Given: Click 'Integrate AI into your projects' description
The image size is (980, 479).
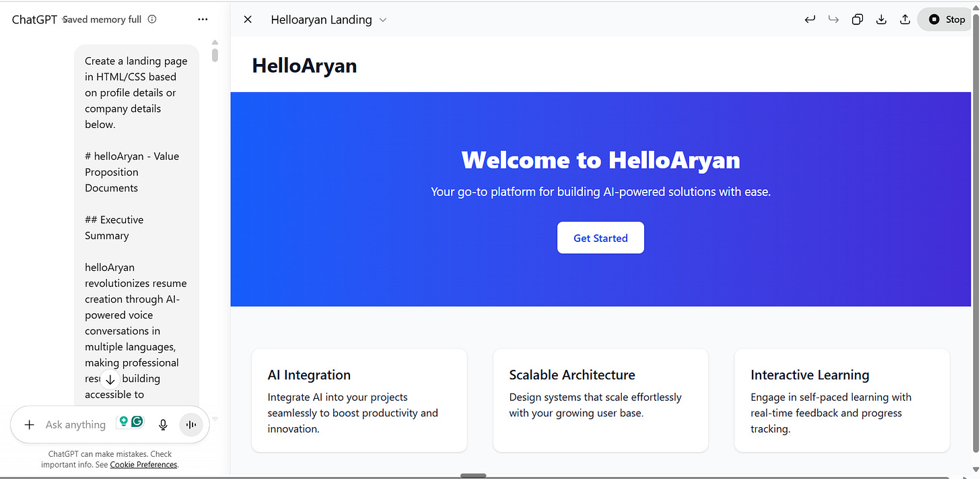Looking at the screenshot, I should click(x=353, y=413).
